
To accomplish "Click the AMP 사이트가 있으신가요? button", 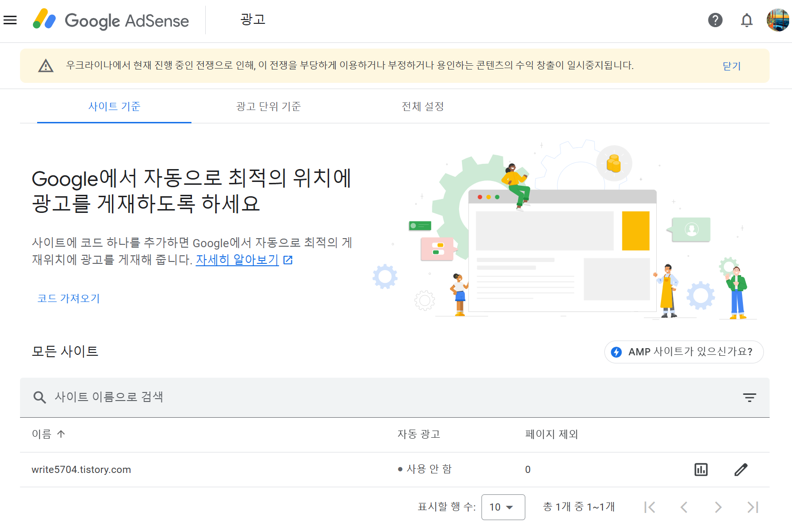I will (684, 352).
